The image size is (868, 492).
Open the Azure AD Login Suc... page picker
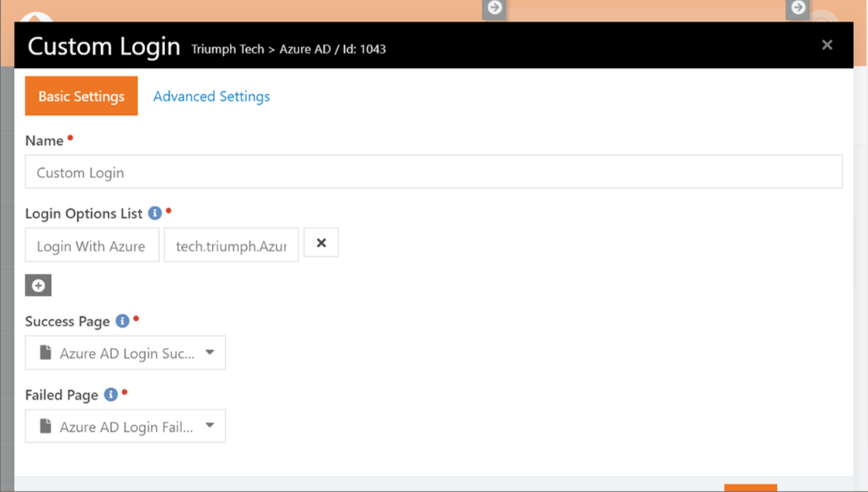pyautogui.click(x=125, y=352)
